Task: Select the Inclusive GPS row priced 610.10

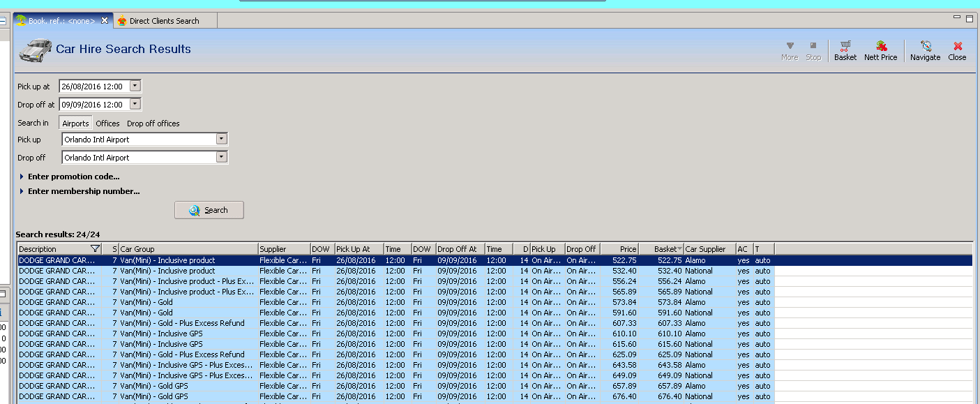Action: (495, 334)
